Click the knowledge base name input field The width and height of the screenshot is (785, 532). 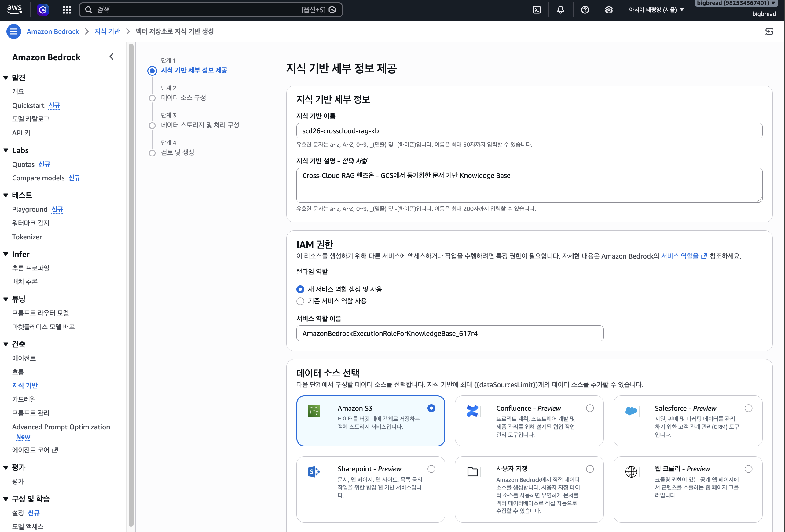529,131
